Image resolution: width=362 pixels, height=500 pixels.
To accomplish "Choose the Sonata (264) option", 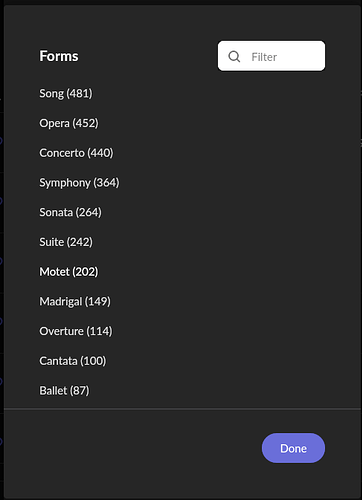I will tap(70, 212).
